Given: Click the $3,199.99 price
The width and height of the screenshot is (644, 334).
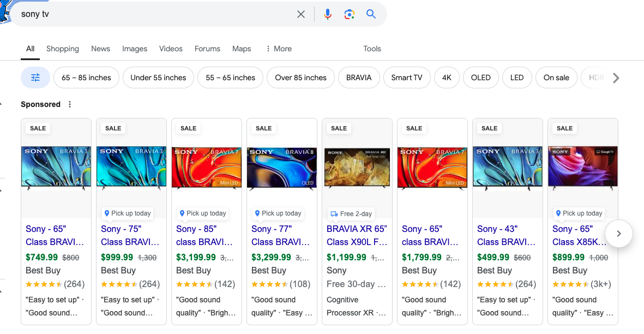Looking at the screenshot, I should point(196,257).
